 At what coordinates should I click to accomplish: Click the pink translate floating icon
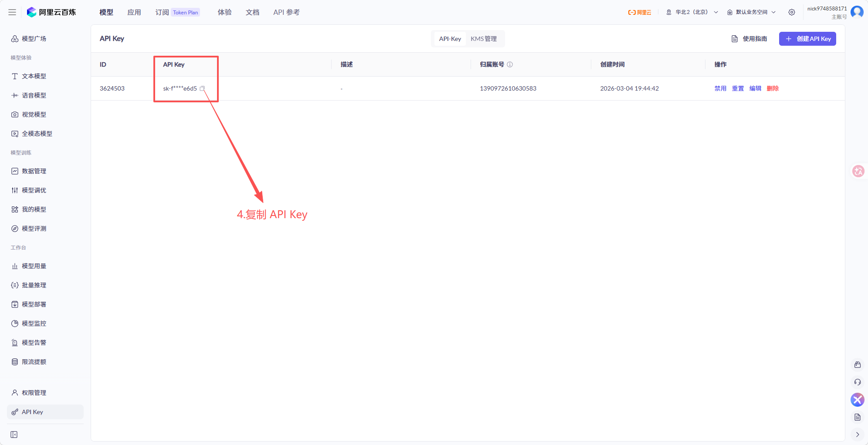pos(858,171)
